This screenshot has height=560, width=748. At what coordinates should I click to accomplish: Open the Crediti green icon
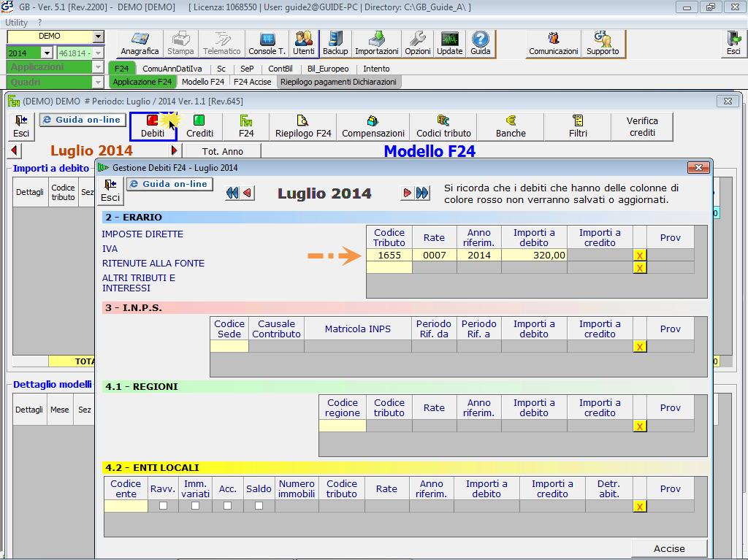tap(199, 126)
